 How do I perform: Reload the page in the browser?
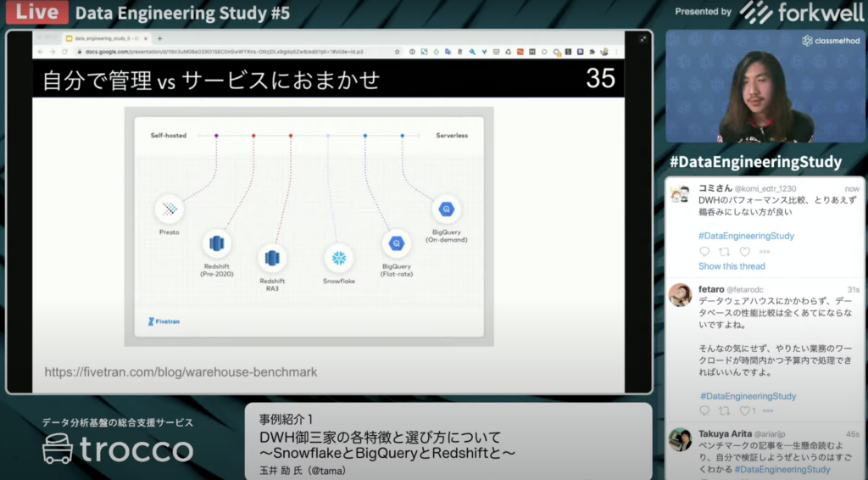(x=66, y=52)
